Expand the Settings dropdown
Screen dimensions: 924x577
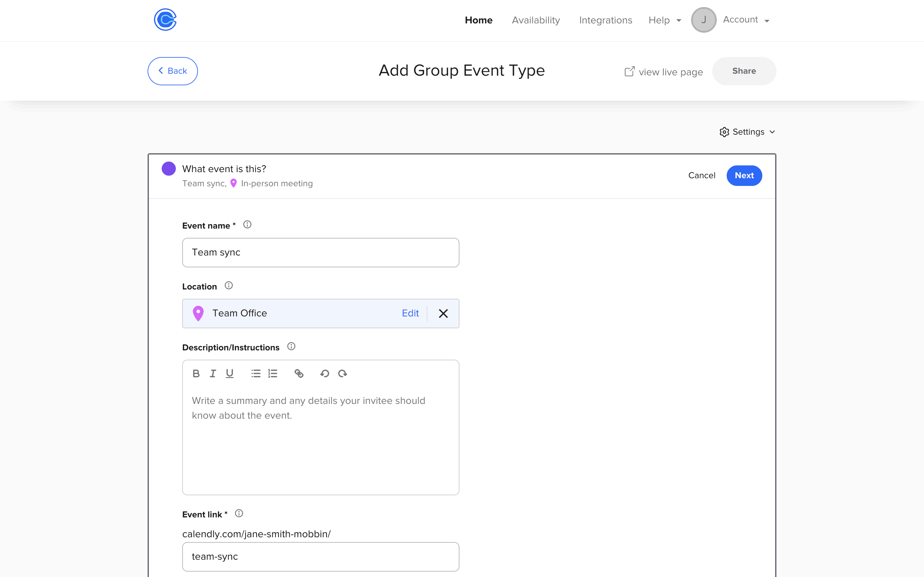coord(748,132)
